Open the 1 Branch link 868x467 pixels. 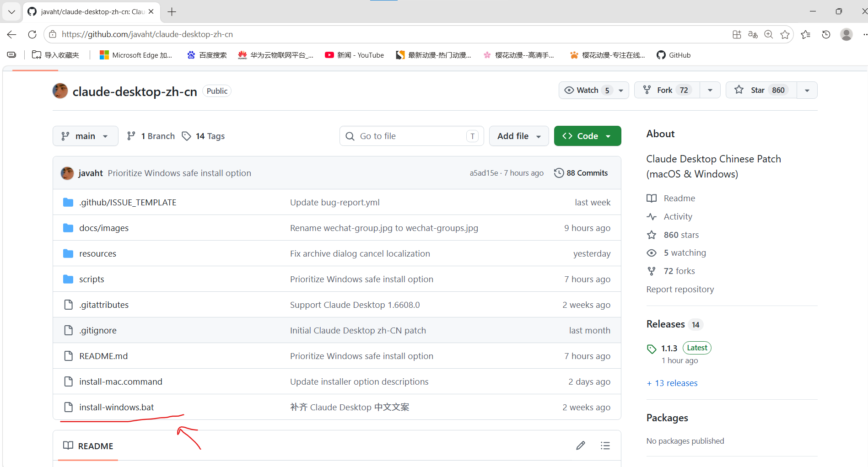tap(151, 136)
